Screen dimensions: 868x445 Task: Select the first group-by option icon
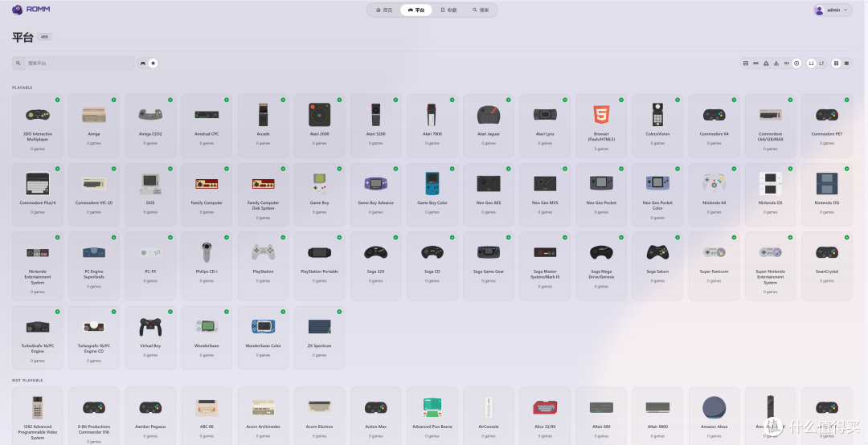[746, 63]
